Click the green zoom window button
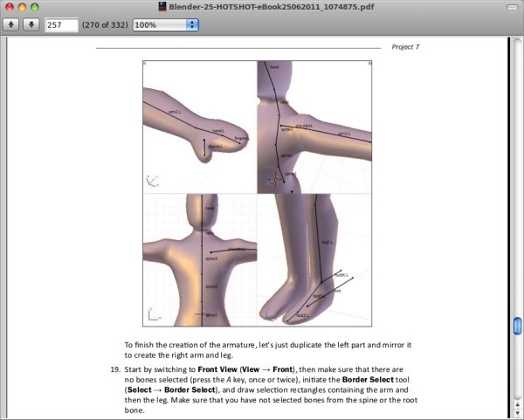The image size is (524, 420). 35,7
